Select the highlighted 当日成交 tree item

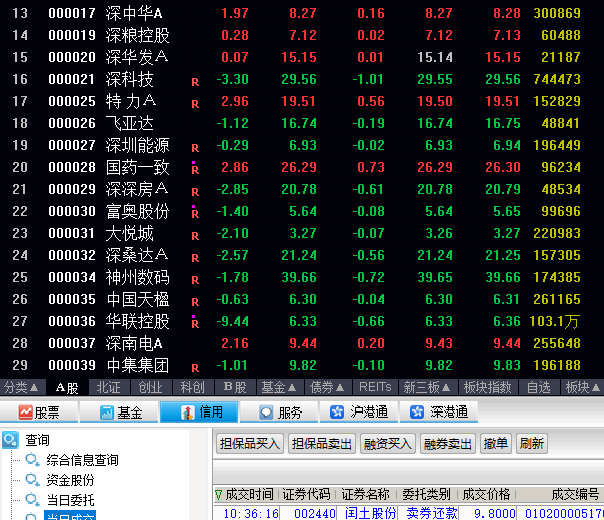70,515
